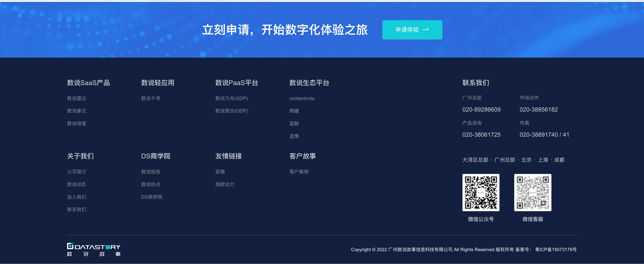Screen dimensions: 644x264
Task: Open 加入我们 recruitment page
Action: 76,197
